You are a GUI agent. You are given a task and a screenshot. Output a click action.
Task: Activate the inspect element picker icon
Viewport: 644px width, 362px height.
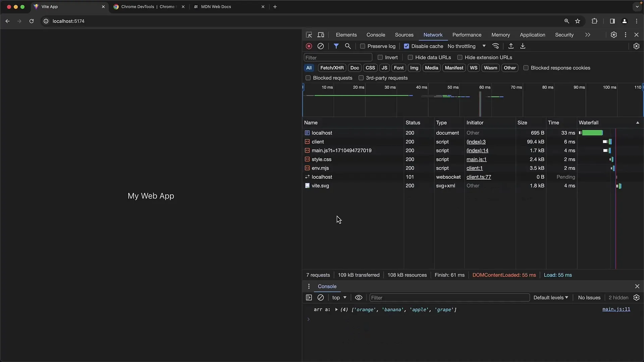coord(309,35)
